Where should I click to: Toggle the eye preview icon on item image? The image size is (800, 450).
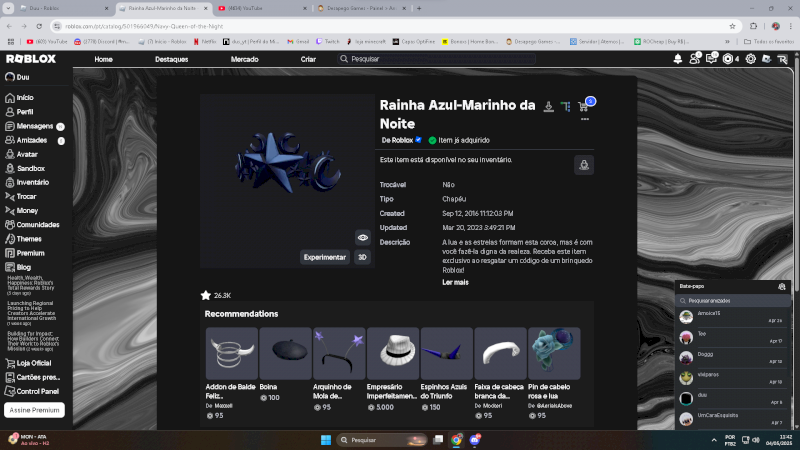coord(362,237)
